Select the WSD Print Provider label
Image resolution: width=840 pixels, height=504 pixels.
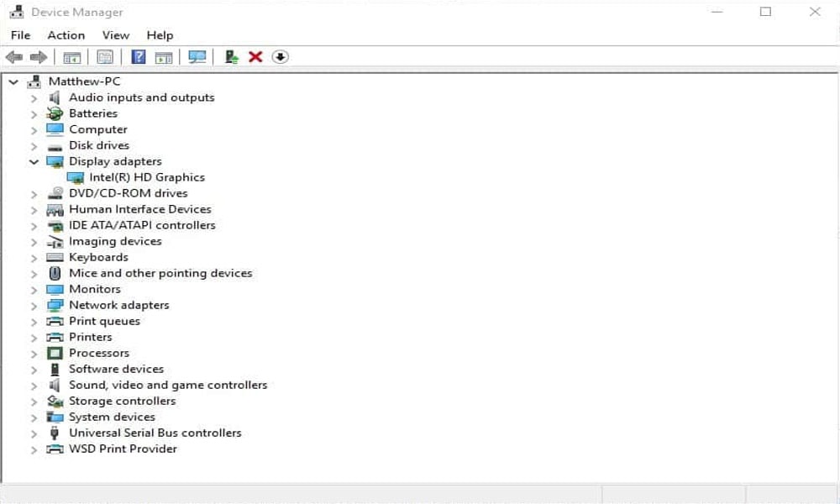[123, 449]
